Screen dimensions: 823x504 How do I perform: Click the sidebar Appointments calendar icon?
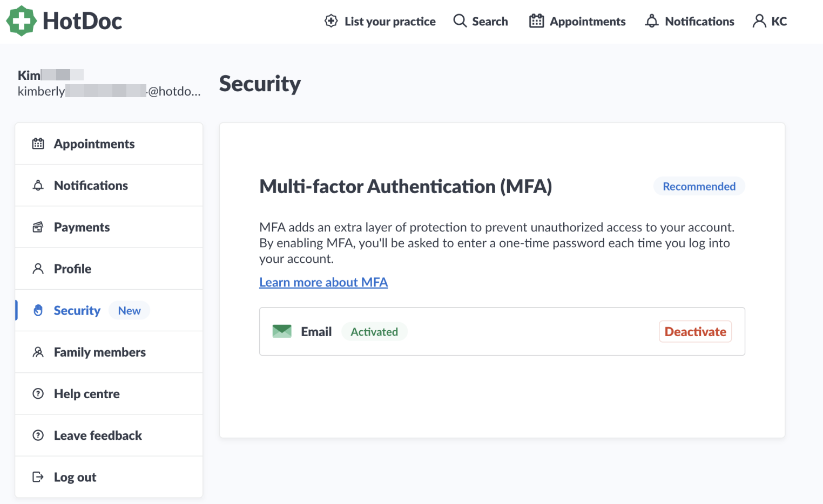click(x=38, y=144)
